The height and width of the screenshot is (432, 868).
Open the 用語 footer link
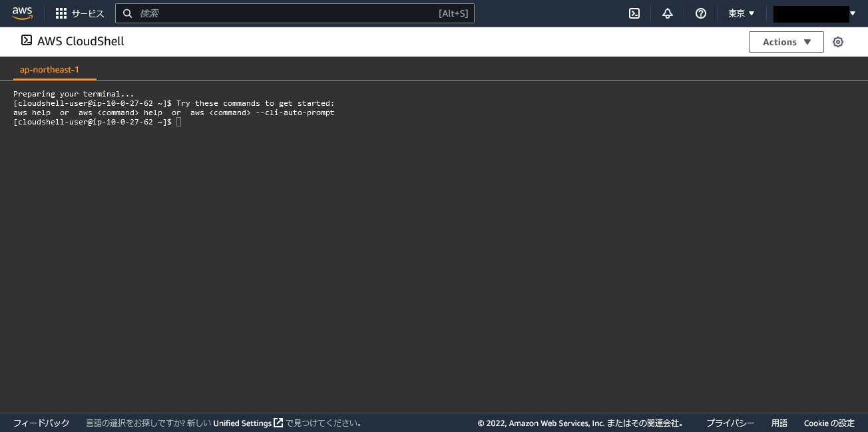point(779,423)
